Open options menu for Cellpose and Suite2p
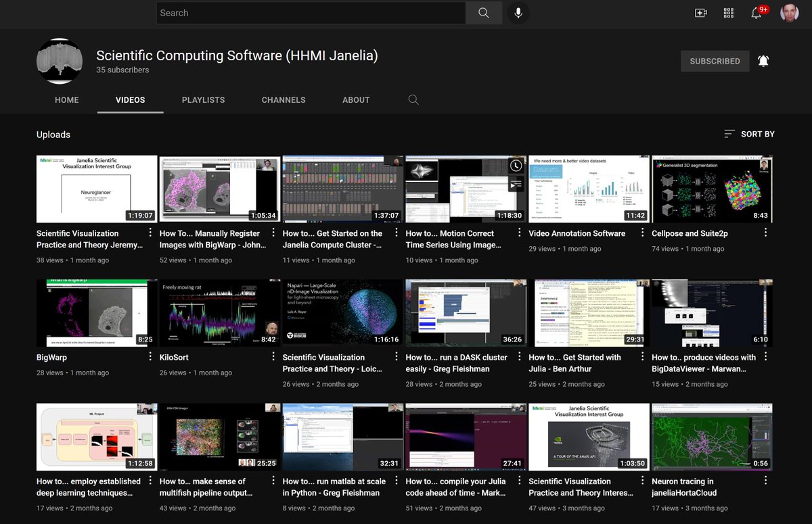 766,233
